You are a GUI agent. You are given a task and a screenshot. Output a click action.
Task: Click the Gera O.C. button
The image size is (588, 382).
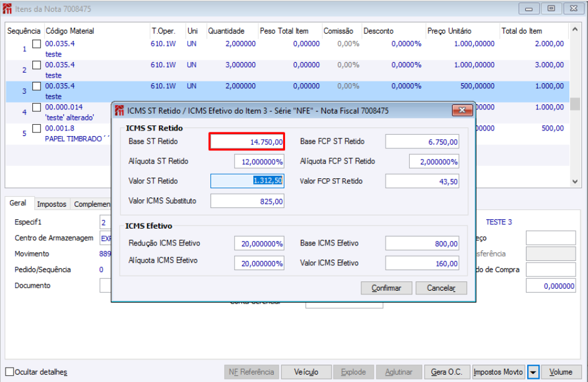(446, 372)
